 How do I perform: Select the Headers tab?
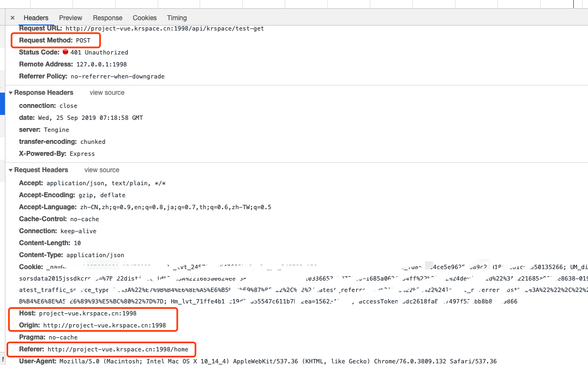35,17
